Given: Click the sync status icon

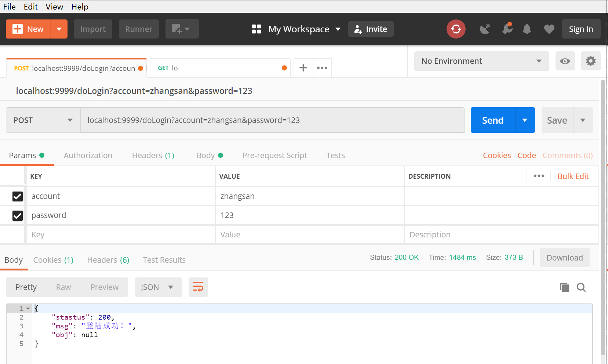Looking at the screenshot, I should [x=456, y=29].
